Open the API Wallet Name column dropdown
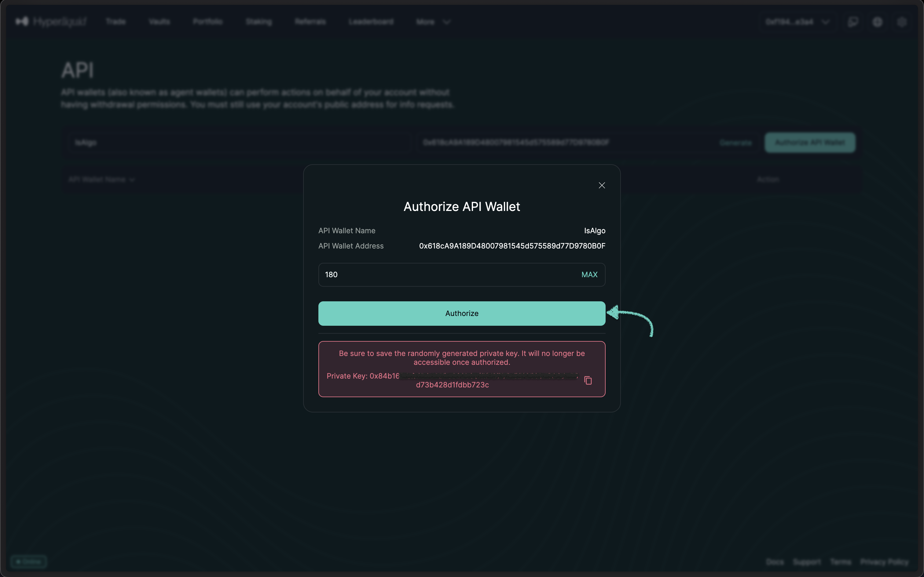Image resolution: width=924 pixels, height=577 pixels. tap(101, 179)
